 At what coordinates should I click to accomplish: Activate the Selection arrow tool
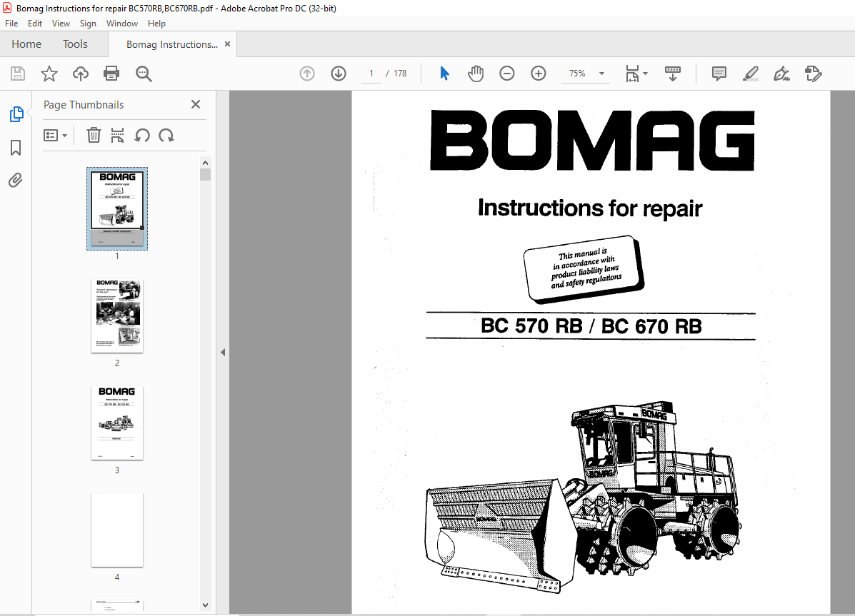point(445,74)
